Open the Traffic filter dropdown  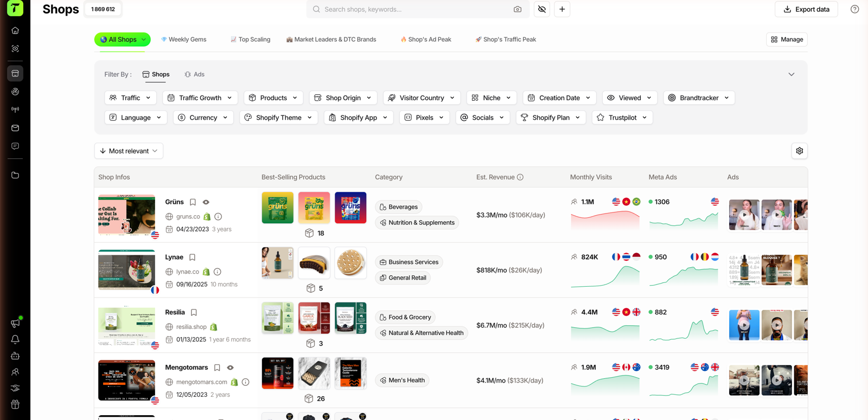click(130, 98)
